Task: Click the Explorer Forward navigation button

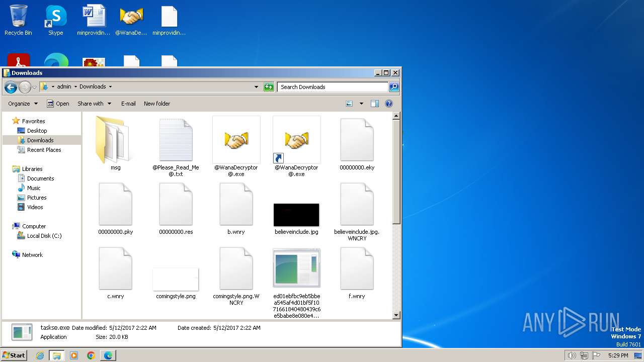Action: pos(25,87)
